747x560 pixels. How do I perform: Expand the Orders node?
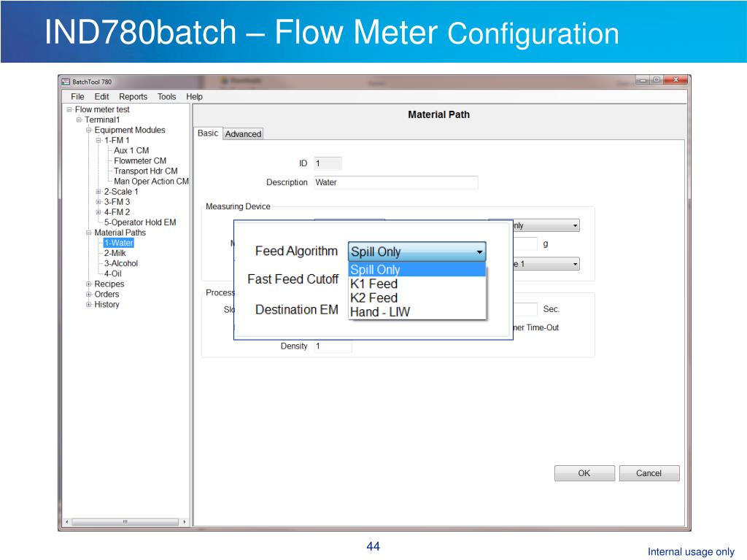click(x=88, y=295)
